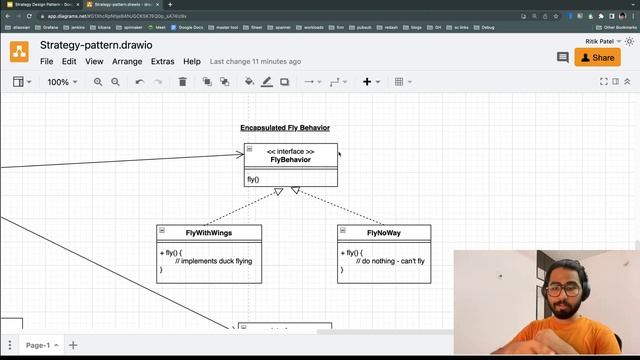This screenshot has width=640, height=360.
Task: Open the Google Docs bookmark
Action: 187,27
